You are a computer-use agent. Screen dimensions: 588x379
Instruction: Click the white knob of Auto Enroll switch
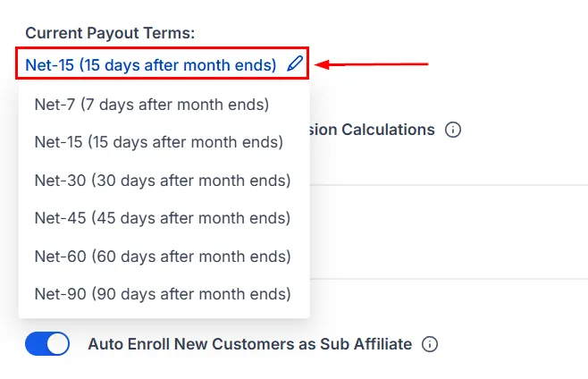57,343
